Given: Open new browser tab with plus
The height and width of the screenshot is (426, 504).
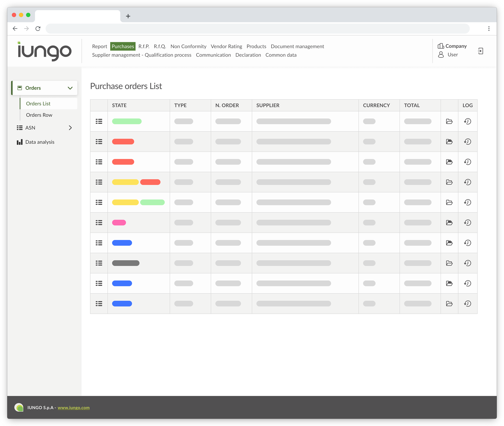Looking at the screenshot, I should [x=128, y=16].
